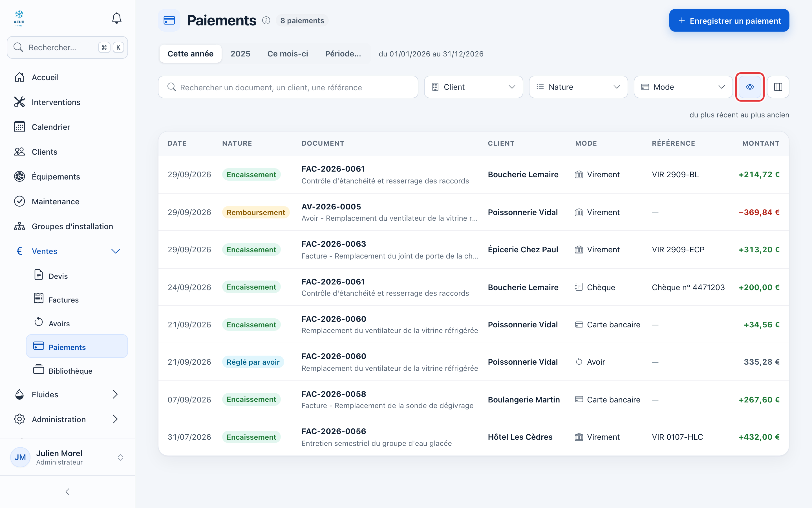Open Julien Morel account switcher
812x508 pixels.
coord(67,457)
